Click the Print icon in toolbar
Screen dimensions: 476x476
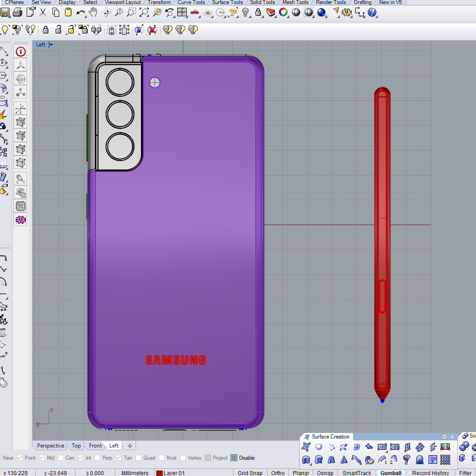point(17,13)
